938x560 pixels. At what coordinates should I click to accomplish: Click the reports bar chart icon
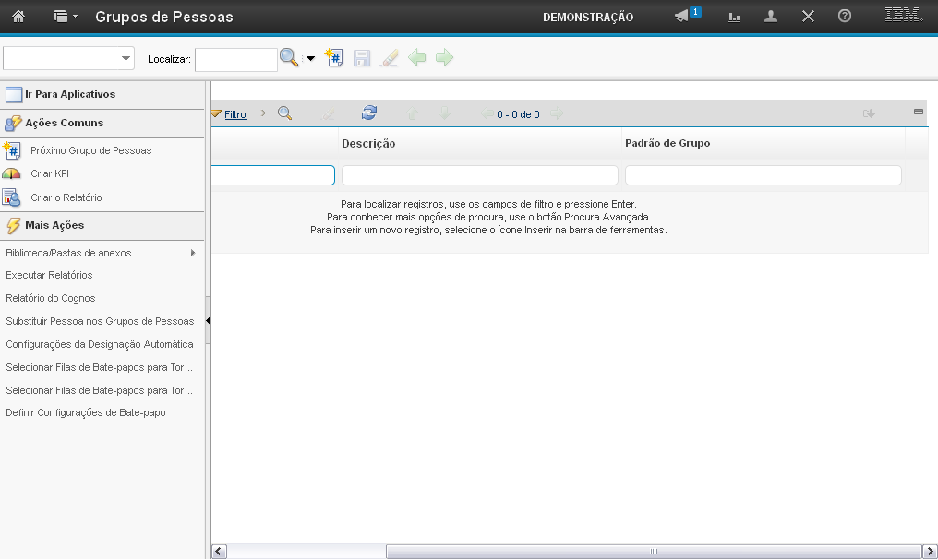coord(734,17)
